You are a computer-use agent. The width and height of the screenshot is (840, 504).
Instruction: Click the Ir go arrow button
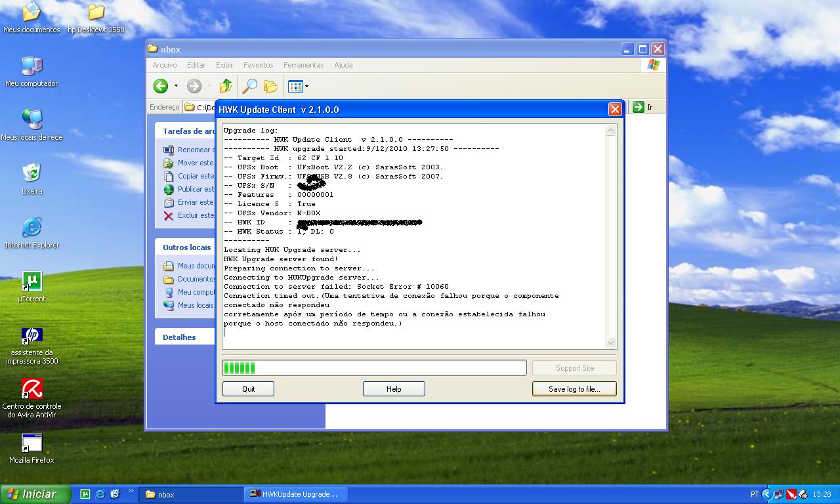638,107
